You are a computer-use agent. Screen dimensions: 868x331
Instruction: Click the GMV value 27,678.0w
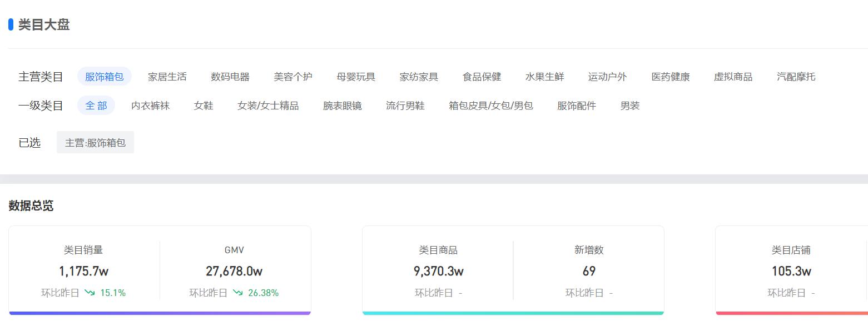[234, 271]
